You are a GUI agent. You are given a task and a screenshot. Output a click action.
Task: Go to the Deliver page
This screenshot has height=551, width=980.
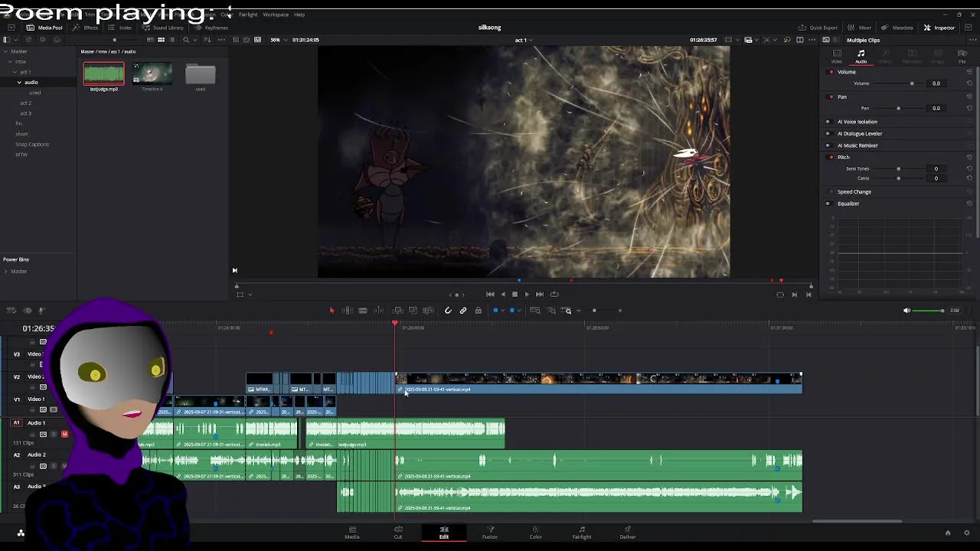coord(628,532)
